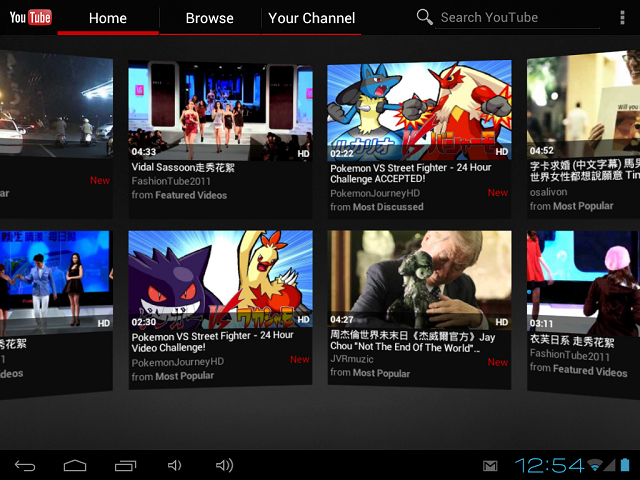Tap the 'from Most Discussed' label
Viewport: 640px width, 480px height.
tap(377, 207)
